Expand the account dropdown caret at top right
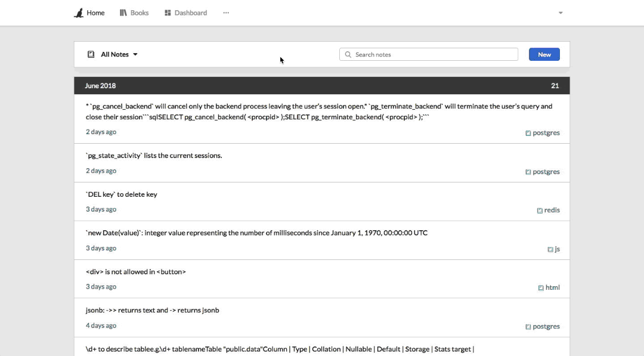The width and height of the screenshot is (644, 356). 561,13
